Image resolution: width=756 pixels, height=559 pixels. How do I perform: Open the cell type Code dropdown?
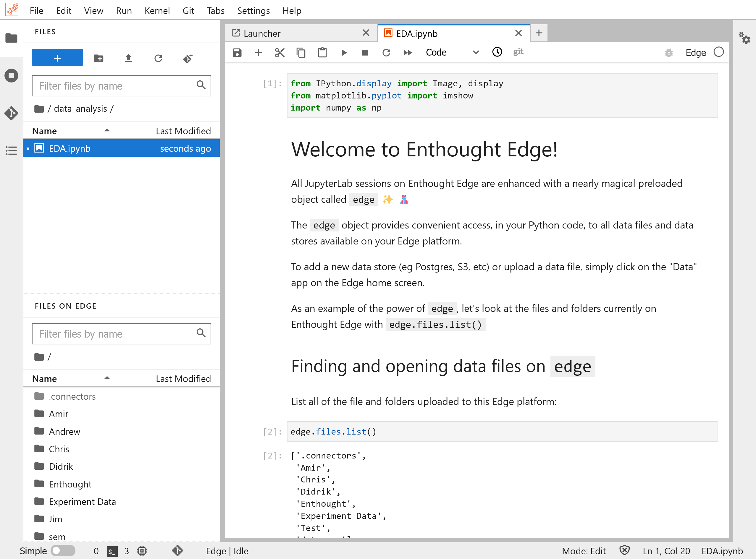[452, 52]
